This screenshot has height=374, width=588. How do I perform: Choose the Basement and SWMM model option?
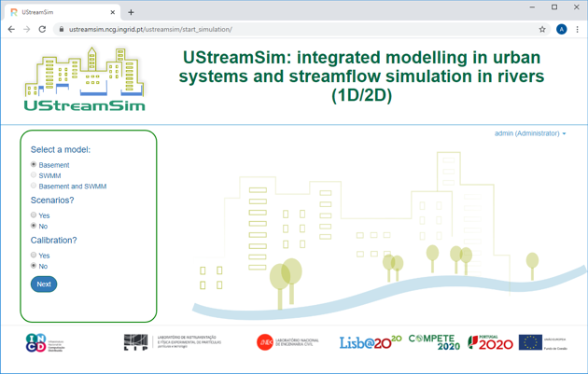(x=34, y=186)
